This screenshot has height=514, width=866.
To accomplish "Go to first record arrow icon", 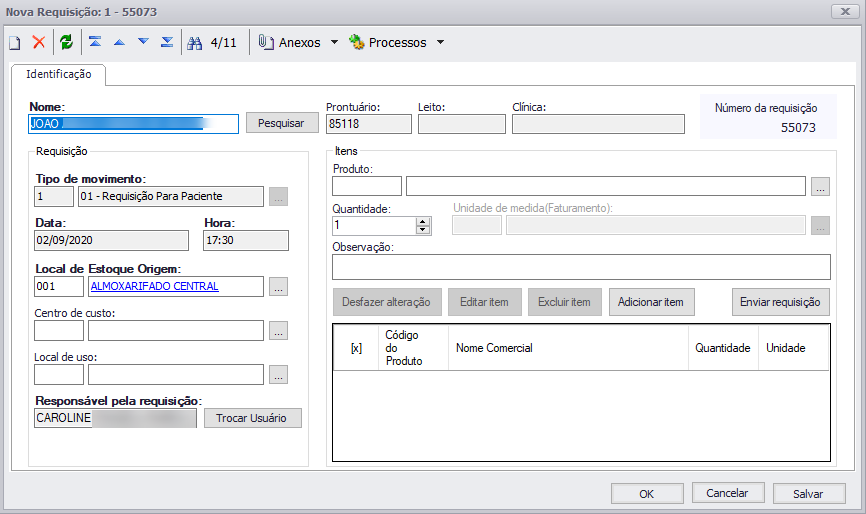I will coord(95,42).
